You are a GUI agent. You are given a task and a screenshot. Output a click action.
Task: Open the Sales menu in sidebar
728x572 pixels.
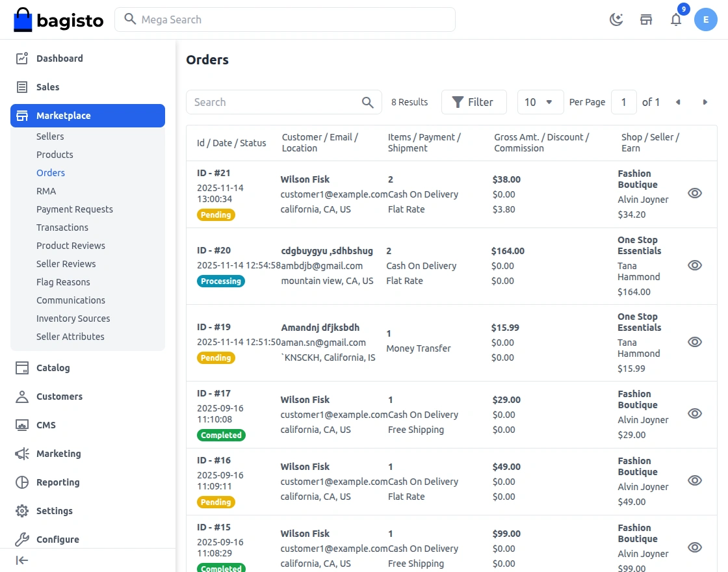coord(47,87)
